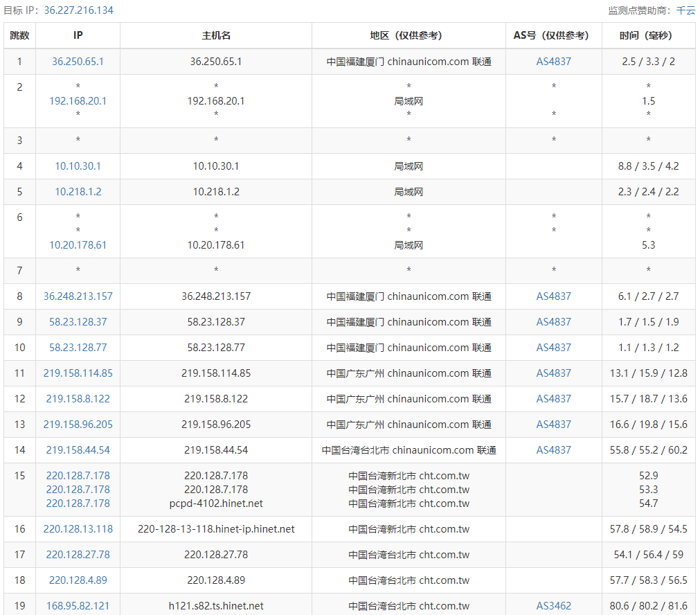Click the hostname cell 36.250.65.1
Image resolution: width=700 pixels, height=615 pixels.
(216, 62)
